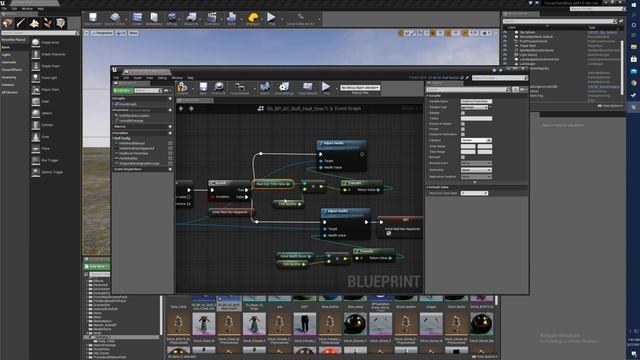Add new function with Functions plus button

pos(170,110)
